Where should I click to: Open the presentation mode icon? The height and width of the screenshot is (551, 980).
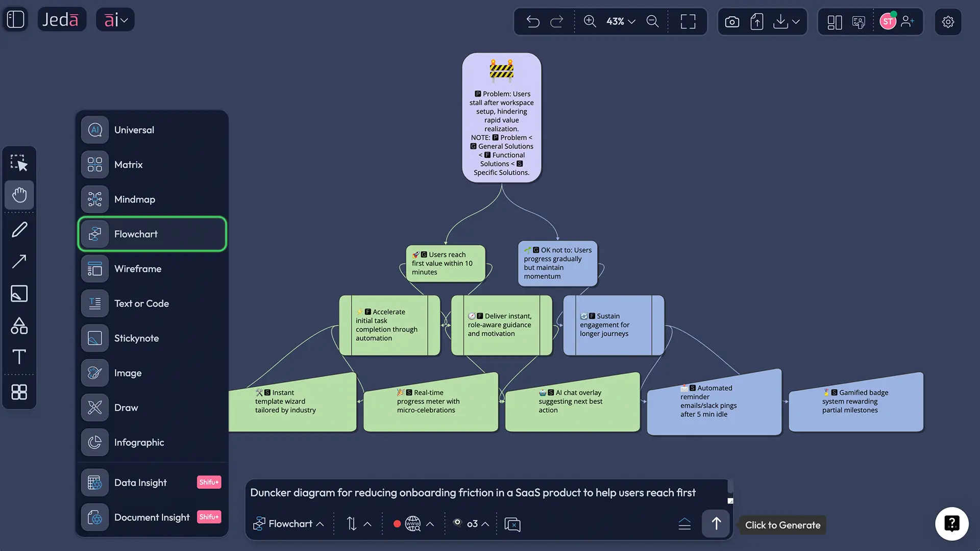point(859,21)
